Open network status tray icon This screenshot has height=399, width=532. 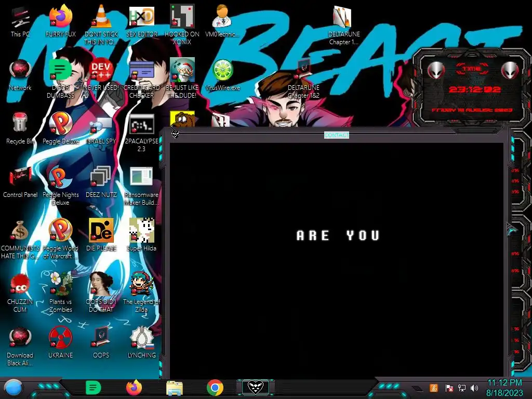(x=462, y=388)
